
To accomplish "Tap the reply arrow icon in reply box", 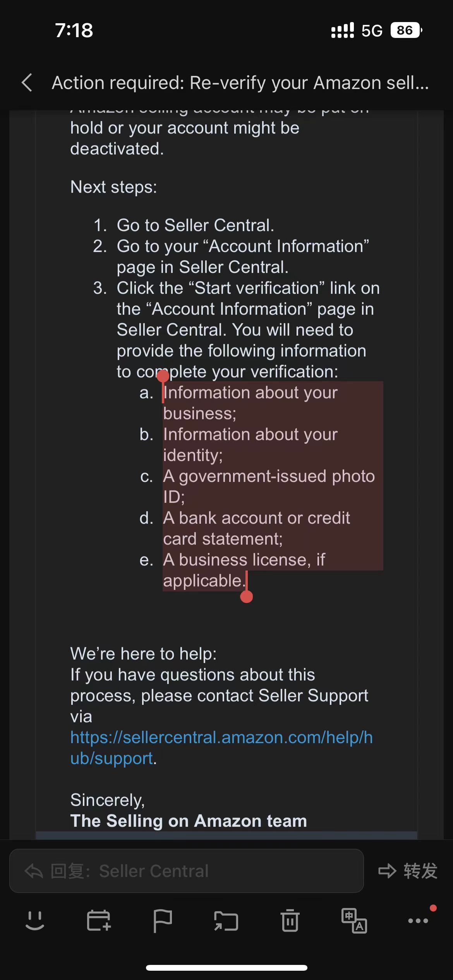I will [x=34, y=871].
